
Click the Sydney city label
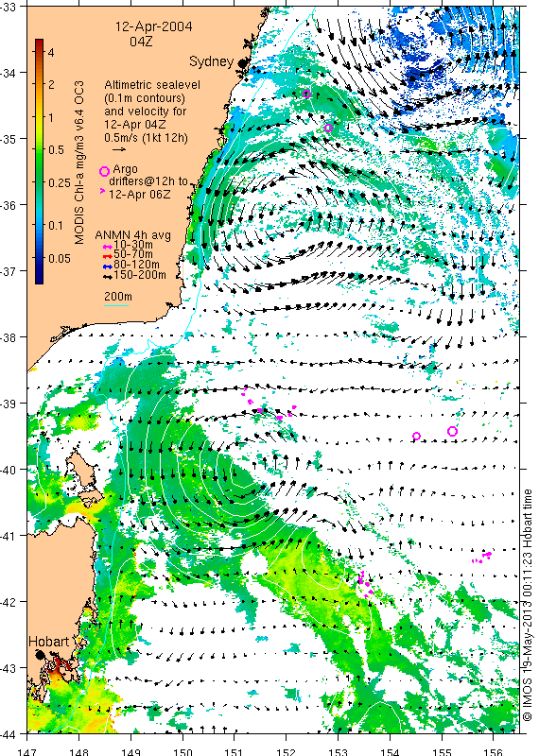[x=212, y=61]
